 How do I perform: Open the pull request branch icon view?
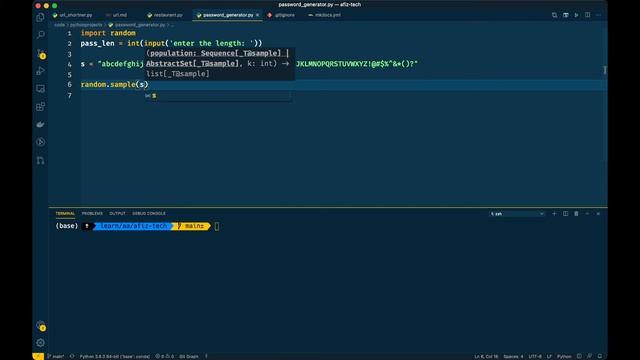[40, 160]
